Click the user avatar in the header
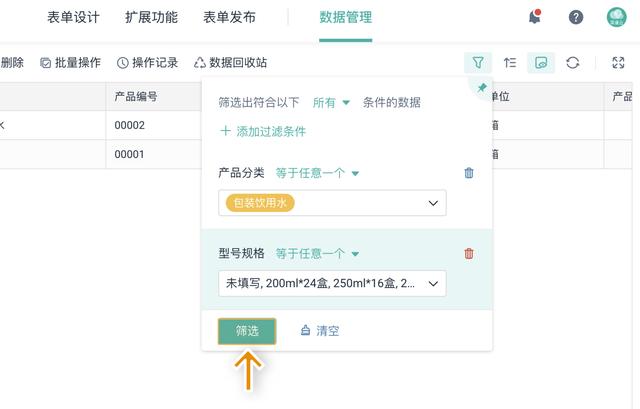The height and width of the screenshot is (409, 640). [617, 17]
